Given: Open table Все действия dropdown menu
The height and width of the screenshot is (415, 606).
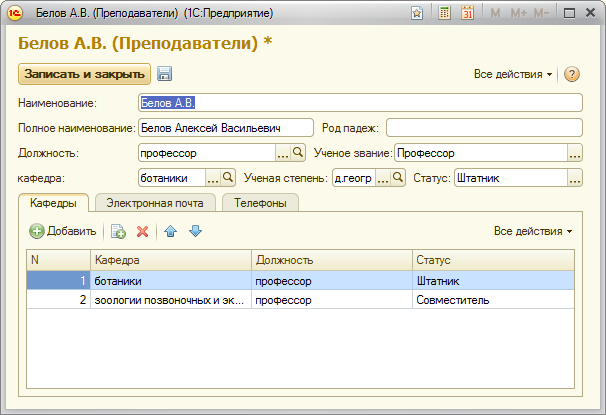Looking at the screenshot, I should (533, 231).
